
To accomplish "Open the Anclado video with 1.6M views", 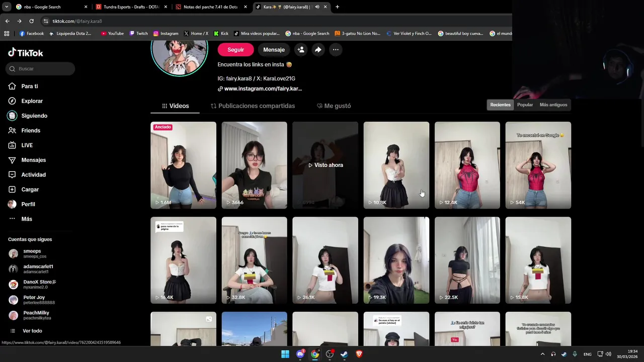I will pos(183,165).
